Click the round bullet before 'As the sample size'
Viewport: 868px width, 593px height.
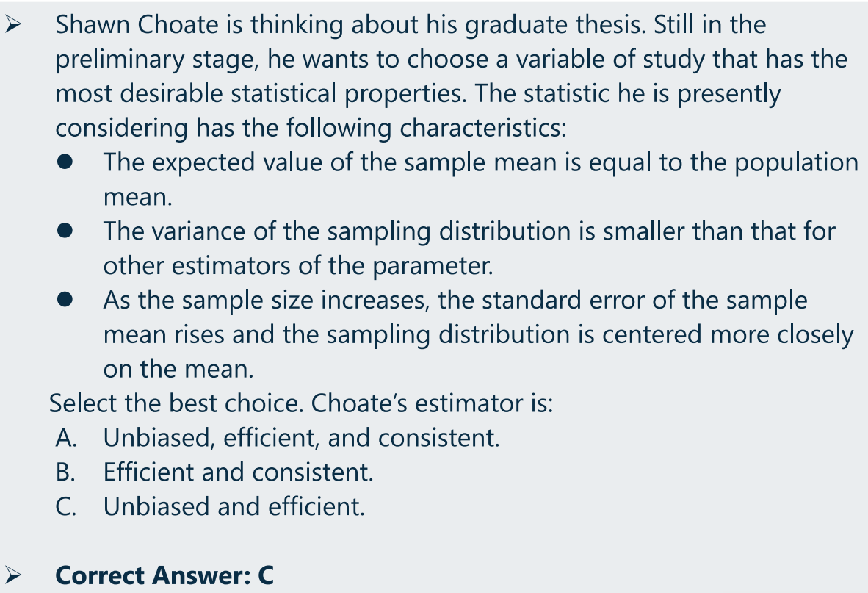(x=65, y=299)
